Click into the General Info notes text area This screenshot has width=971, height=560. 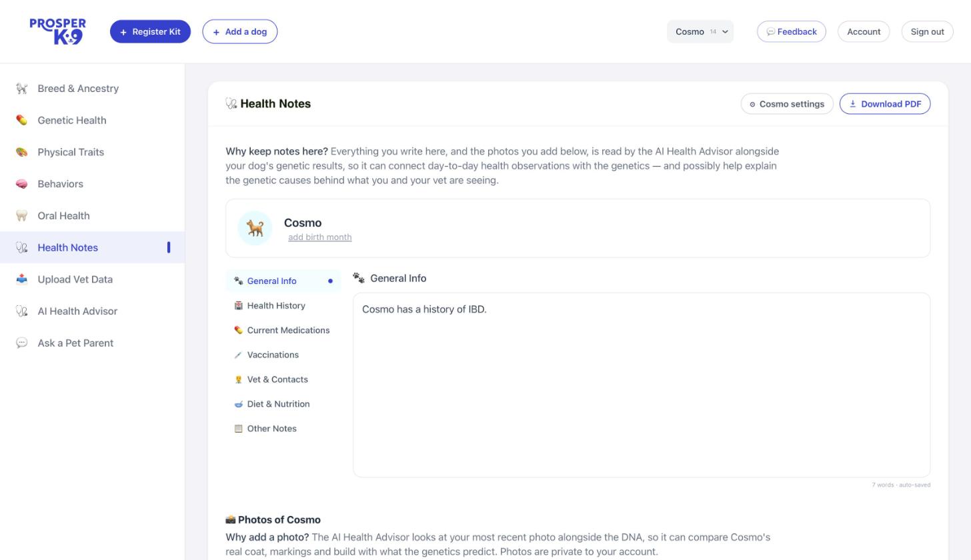[x=642, y=385]
